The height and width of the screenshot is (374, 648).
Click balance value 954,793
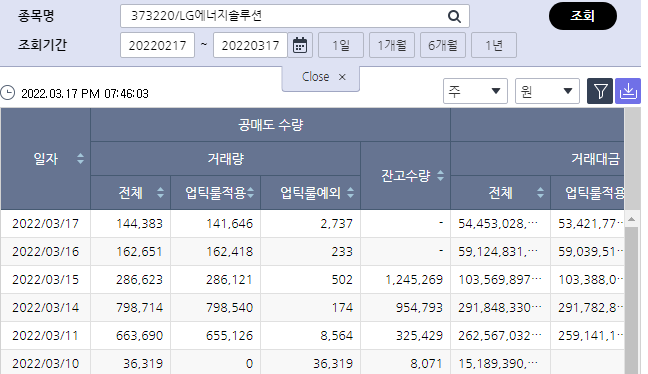click(x=419, y=307)
